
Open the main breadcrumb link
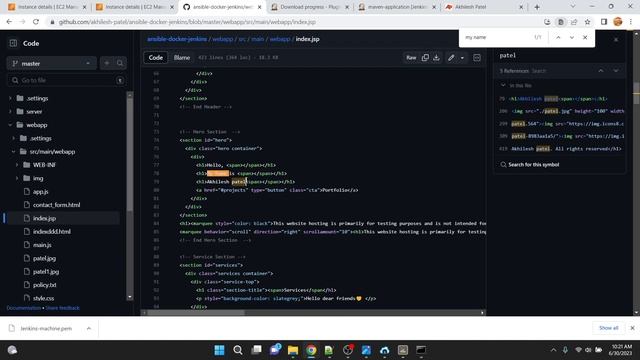(x=258, y=39)
